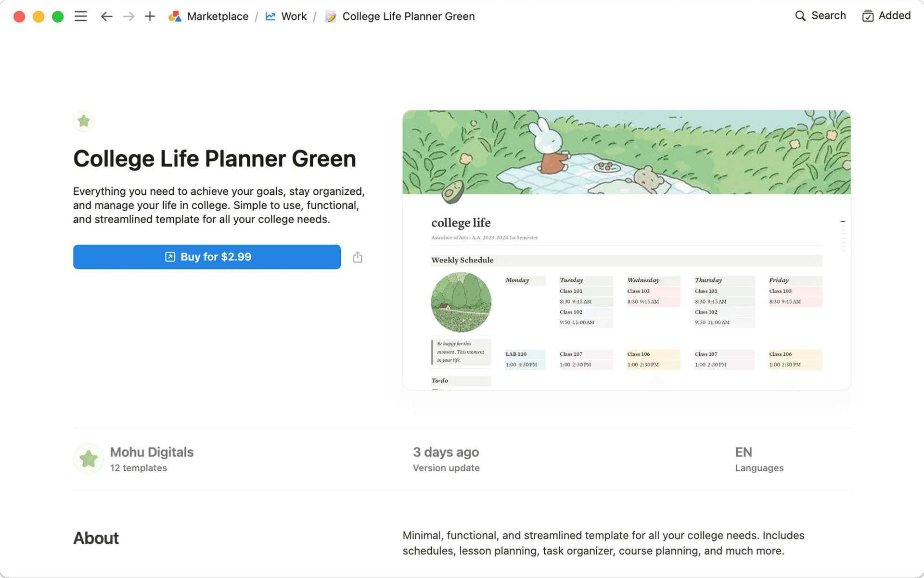Open the Marketplace via its colorful icon
Viewport: 924px width, 578px height.
[175, 16]
